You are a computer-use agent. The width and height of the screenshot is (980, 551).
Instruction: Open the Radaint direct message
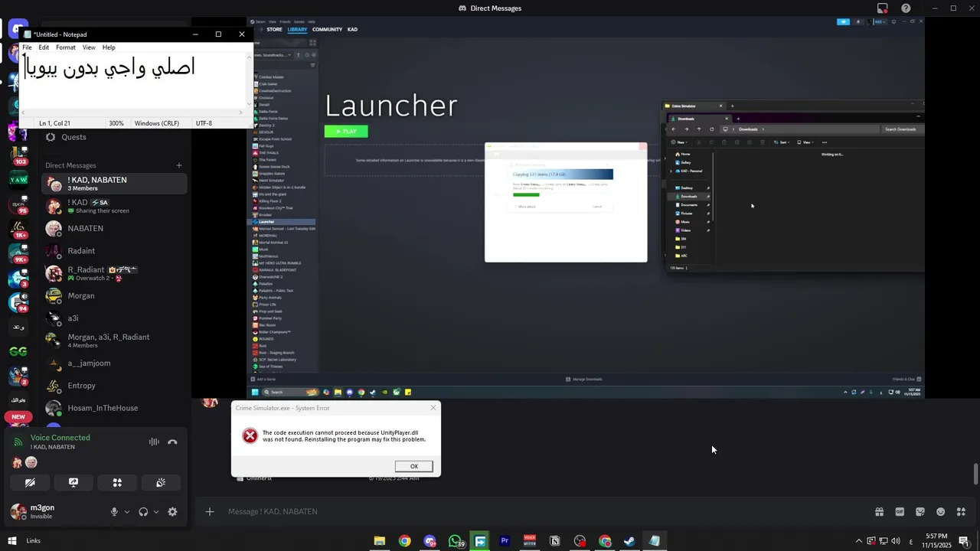(114, 251)
